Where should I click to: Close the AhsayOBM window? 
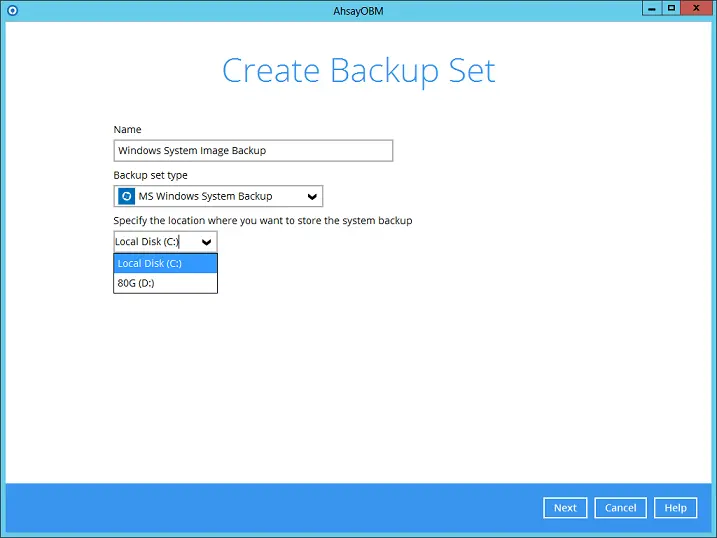[696, 8]
